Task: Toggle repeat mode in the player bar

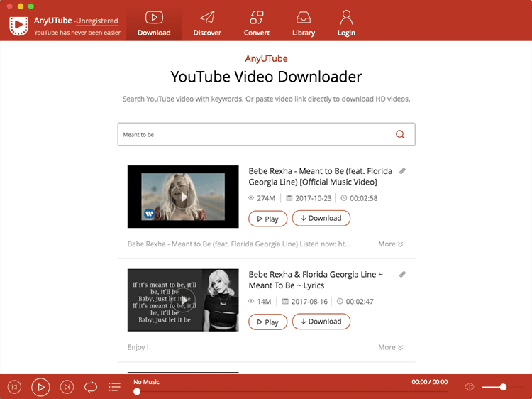Action: click(x=91, y=387)
